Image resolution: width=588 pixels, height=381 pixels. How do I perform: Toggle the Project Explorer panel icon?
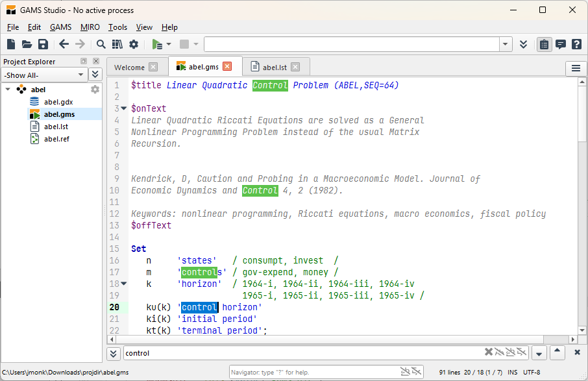tap(544, 44)
